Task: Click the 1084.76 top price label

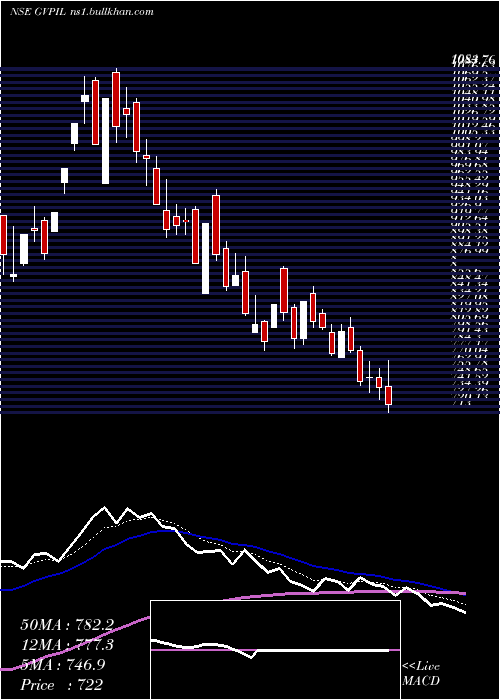Action: pyautogui.click(x=473, y=58)
